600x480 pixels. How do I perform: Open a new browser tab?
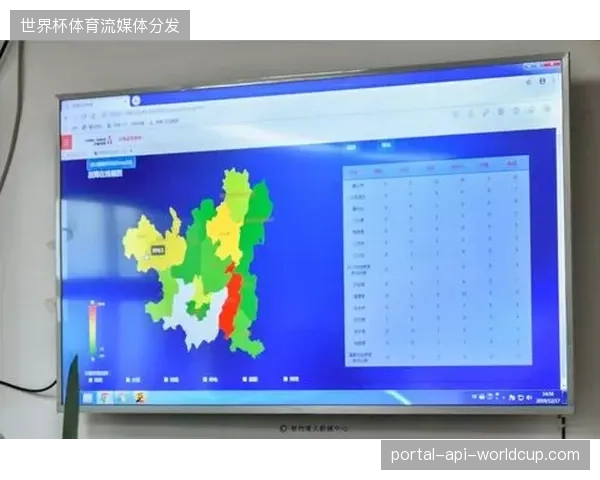[135, 100]
